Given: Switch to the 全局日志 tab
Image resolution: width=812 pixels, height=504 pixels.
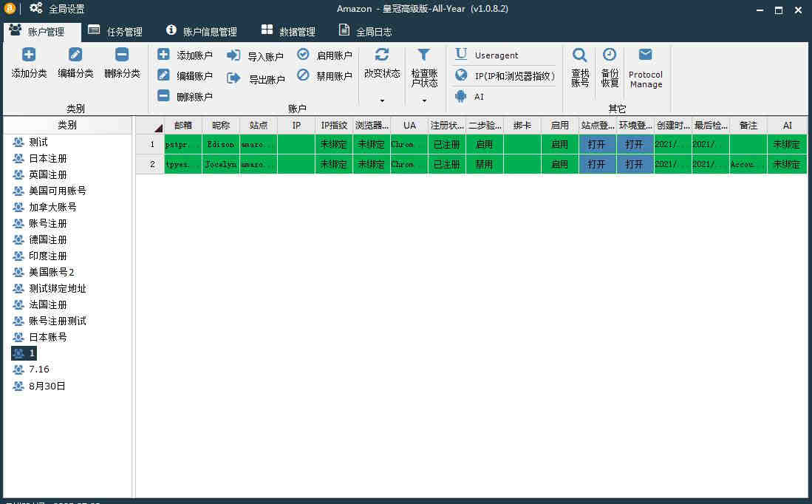Looking at the screenshot, I should [366, 32].
